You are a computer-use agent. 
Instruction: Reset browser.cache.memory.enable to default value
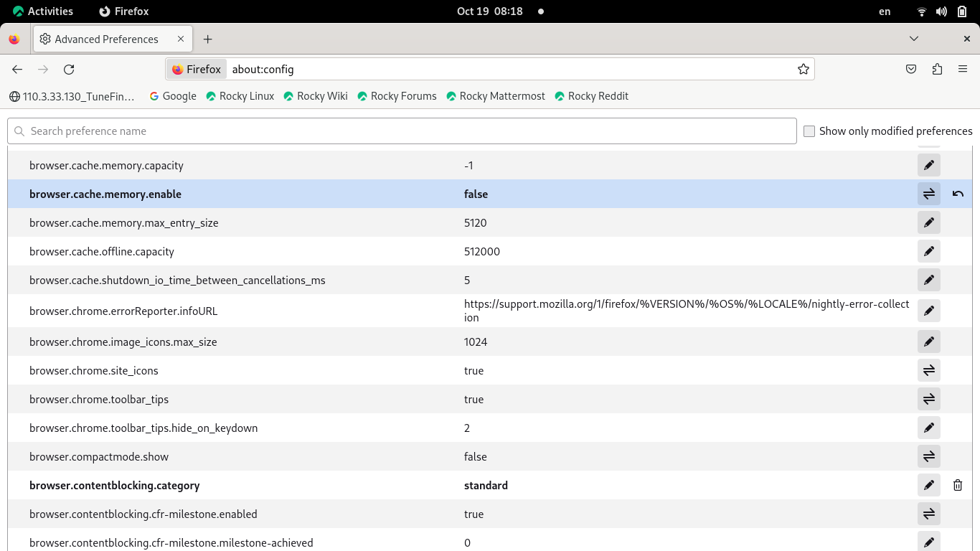(x=958, y=194)
